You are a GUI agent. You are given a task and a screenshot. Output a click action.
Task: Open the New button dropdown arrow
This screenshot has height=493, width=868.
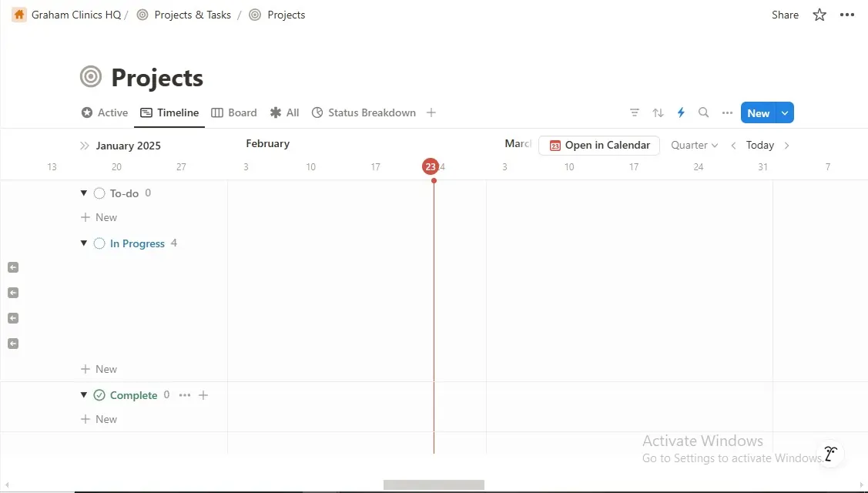785,113
